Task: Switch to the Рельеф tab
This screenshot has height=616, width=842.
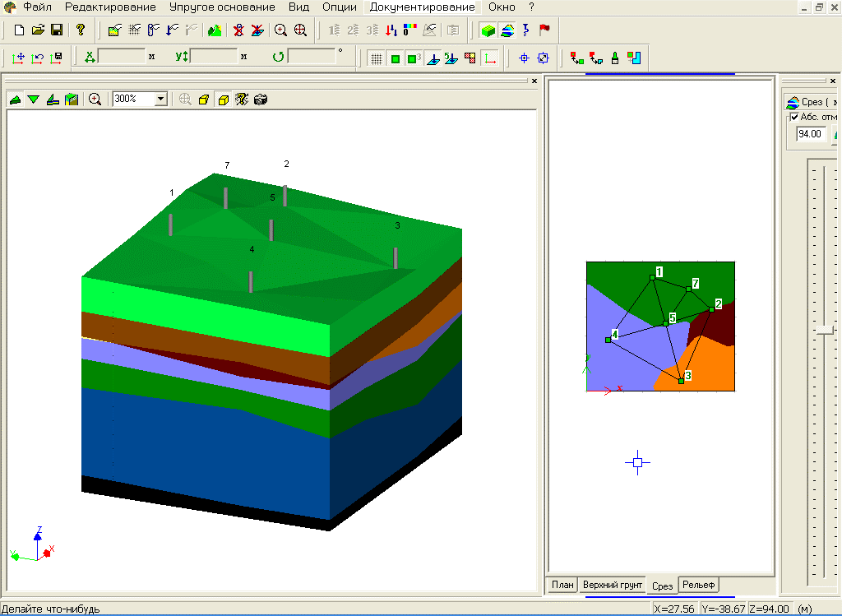Action: click(x=699, y=585)
